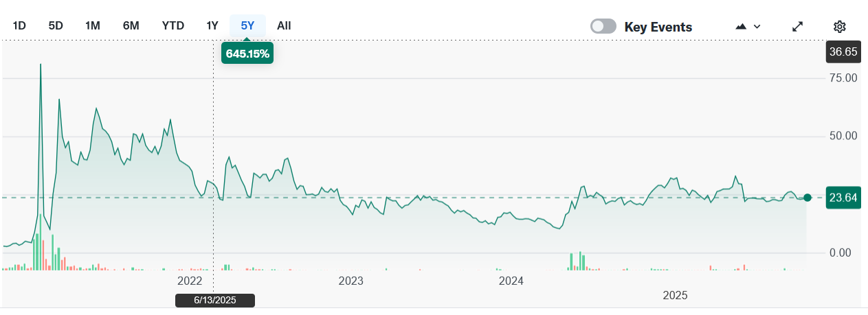The width and height of the screenshot is (868, 315).
Task: Click the green endpoint dot on price line
Action: (808, 198)
